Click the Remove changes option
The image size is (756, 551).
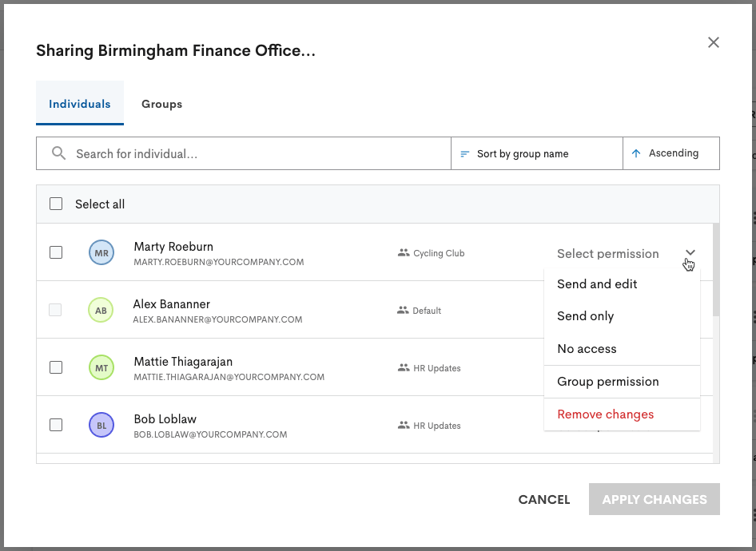click(x=605, y=414)
